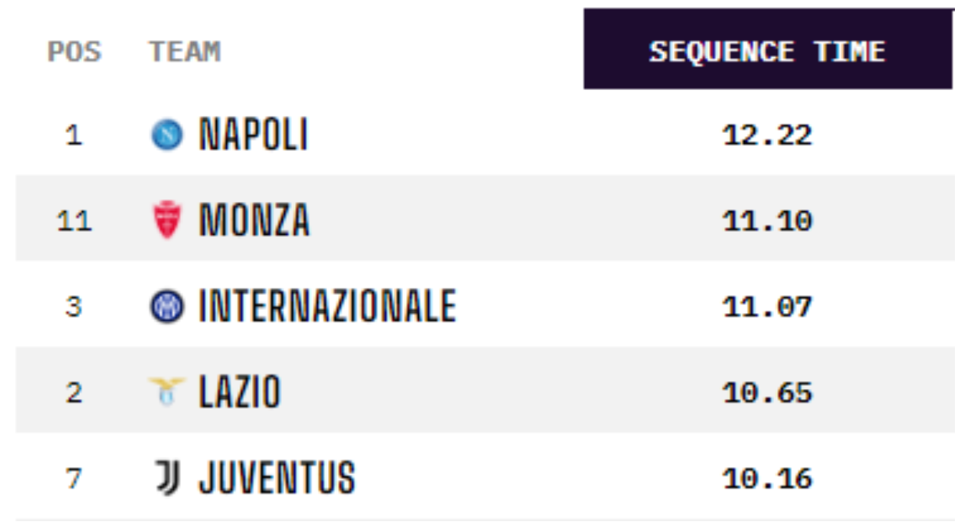Click the Monza club crest icon
Screen dimensions: 980x529
click(x=167, y=221)
